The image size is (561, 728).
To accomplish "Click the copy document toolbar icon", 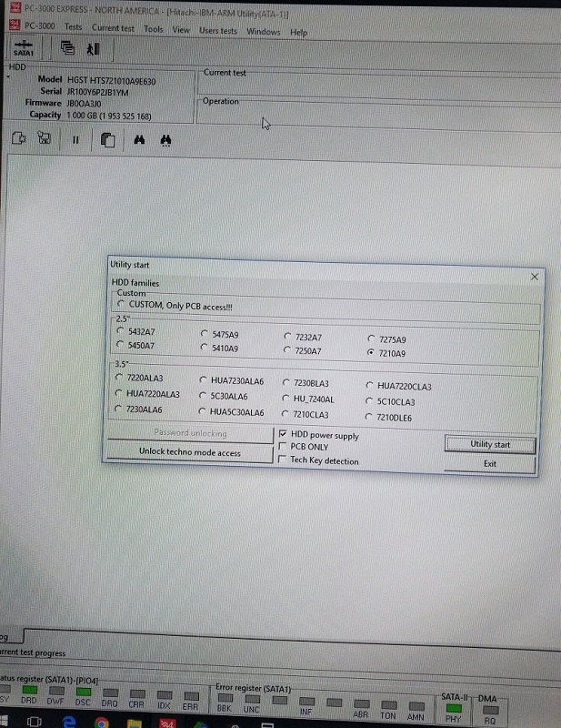I will (x=107, y=140).
